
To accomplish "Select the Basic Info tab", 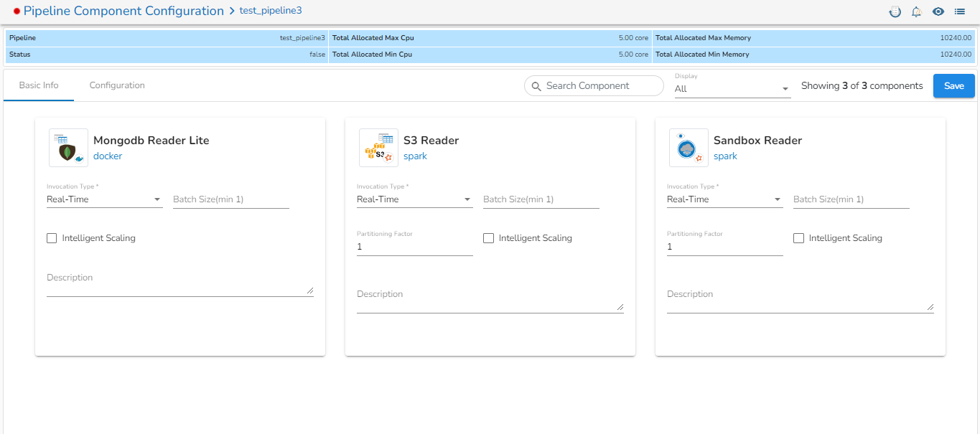I will click(39, 85).
